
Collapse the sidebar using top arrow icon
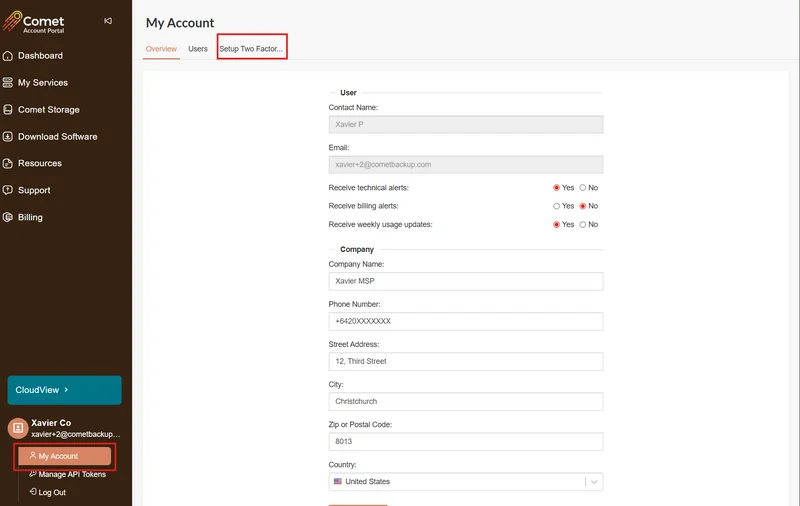point(108,21)
